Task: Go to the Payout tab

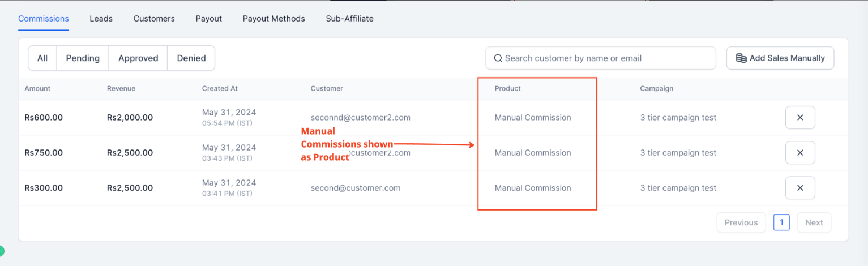Action: 209,19
